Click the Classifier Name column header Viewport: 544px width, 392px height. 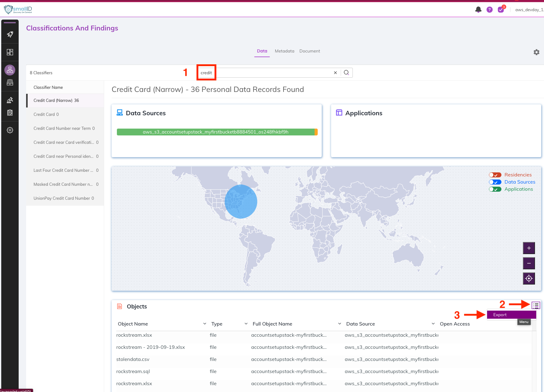tap(48, 87)
